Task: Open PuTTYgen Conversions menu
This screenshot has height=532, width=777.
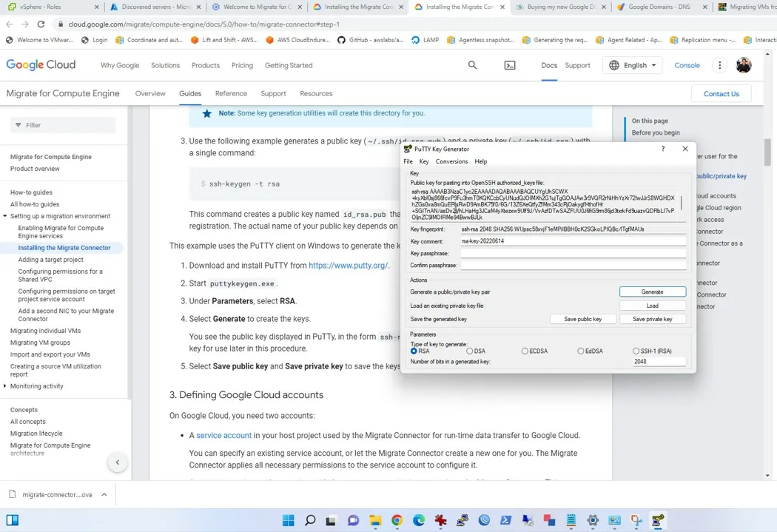Action: point(451,161)
